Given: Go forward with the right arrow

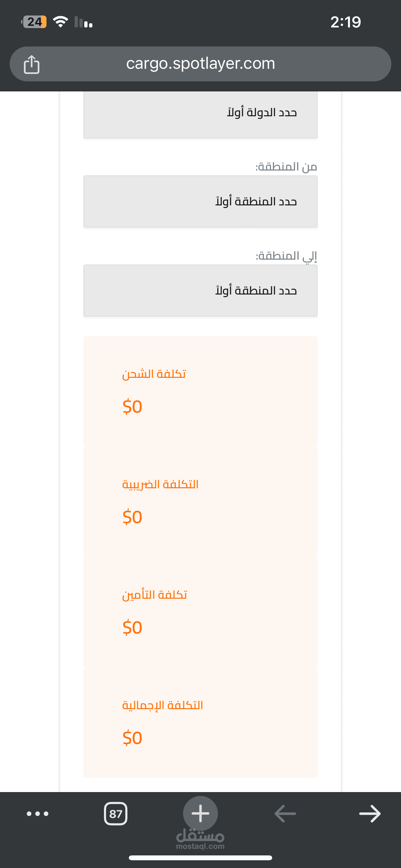Looking at the screenshot, I should (370, 814).
